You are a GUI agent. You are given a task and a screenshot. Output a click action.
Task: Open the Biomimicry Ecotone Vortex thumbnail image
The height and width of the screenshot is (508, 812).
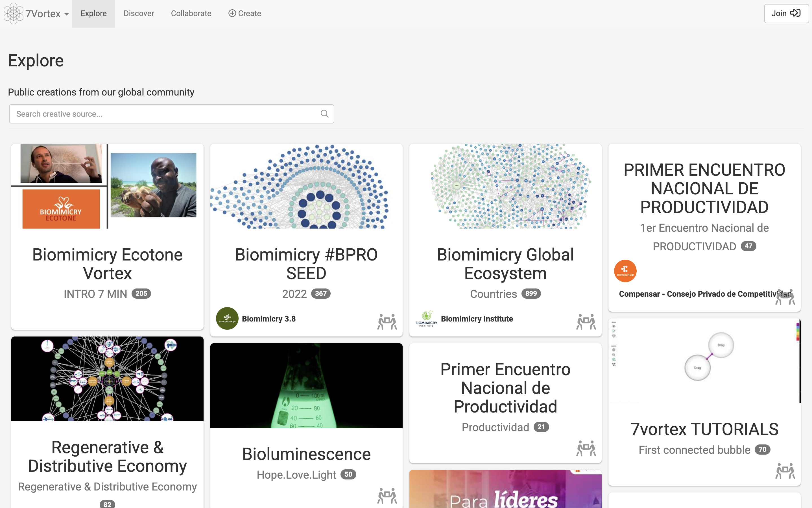tap(107, 186)
